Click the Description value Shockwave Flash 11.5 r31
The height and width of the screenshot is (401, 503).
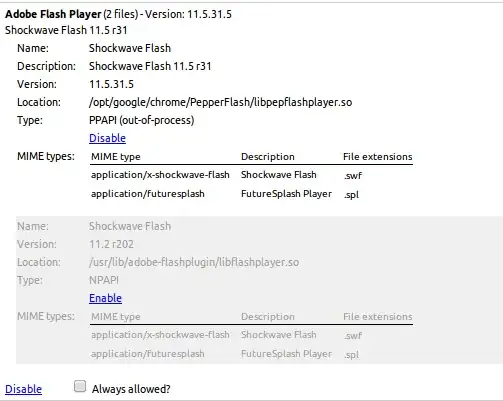(x=150, y=66)
